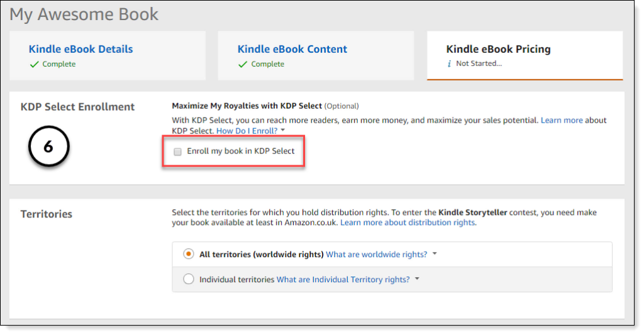Click the KDP Select Enrollment section heading

[x=77, y=107]
